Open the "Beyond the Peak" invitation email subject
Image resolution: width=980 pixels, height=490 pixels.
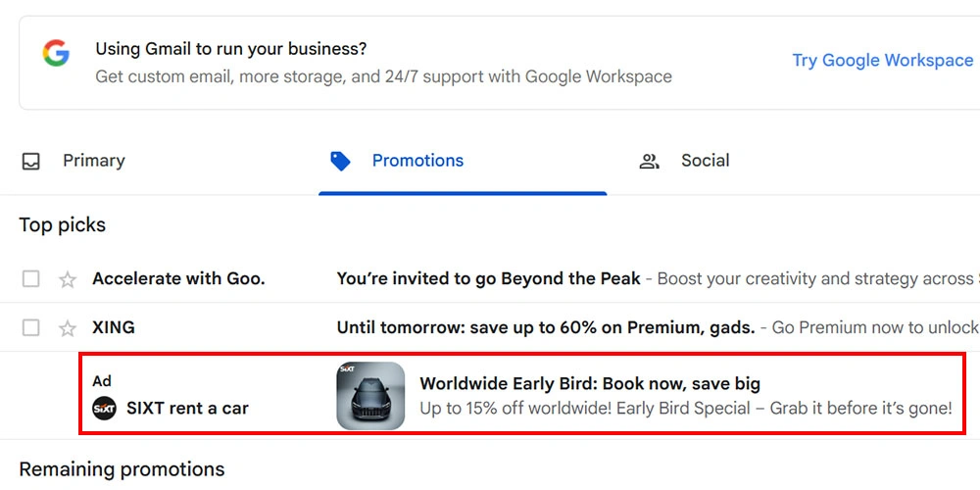(x=488, y=279)
